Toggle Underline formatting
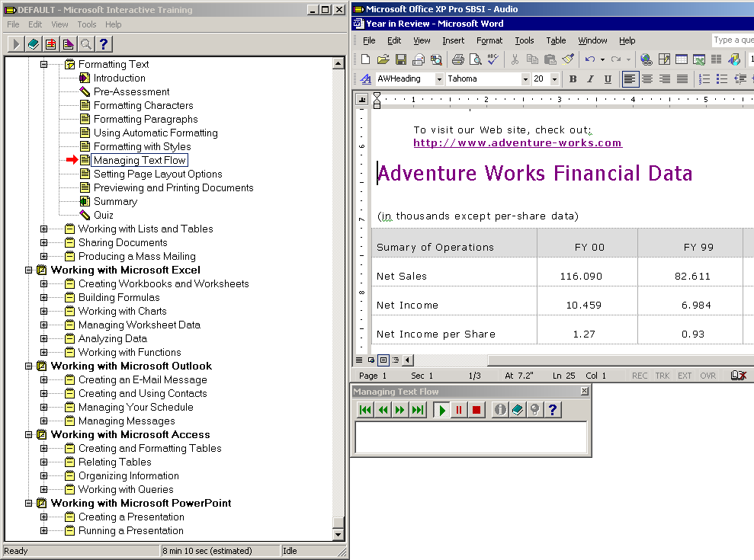The image size is (754, 560). [x=608, y=78]
